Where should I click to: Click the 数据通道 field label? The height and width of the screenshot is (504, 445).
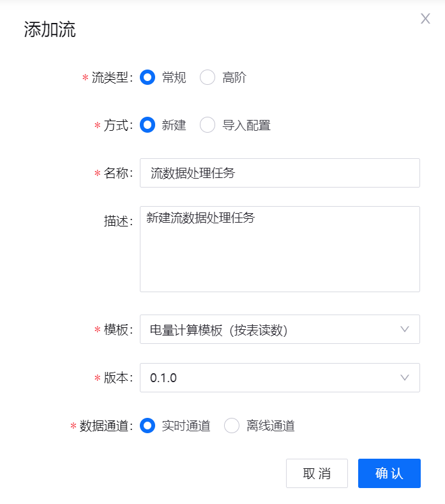105,426
